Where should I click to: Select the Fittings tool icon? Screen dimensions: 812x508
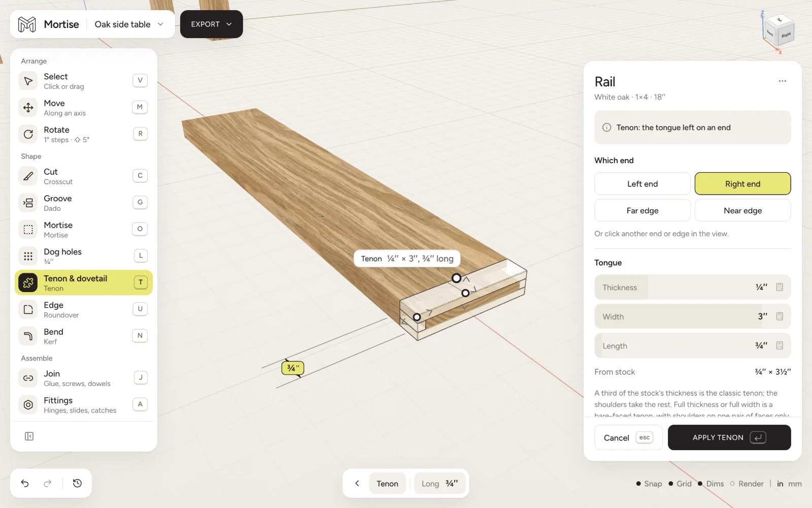tap(28, 405)
